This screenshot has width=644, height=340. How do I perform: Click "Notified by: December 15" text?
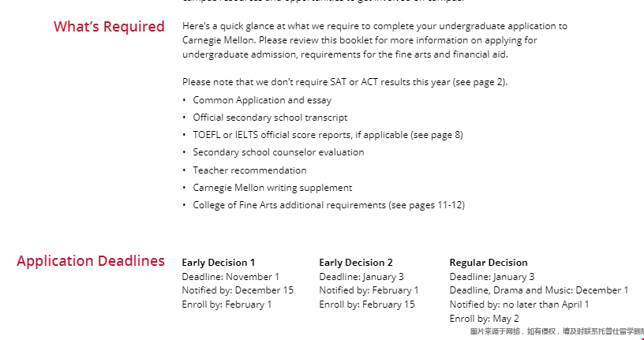coord(238,290)
